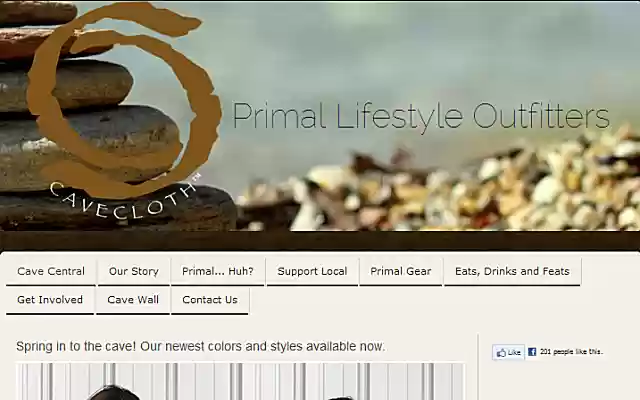The width and height of the screenshot is (640, 400).
Task: Open the Our Story page
Action: click(133, 271)
